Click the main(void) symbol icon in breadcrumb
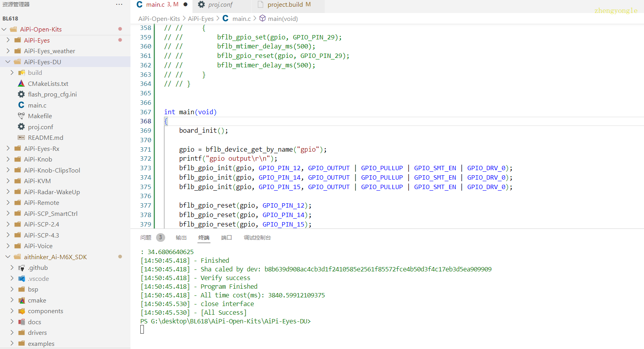The image size is (644, 349). pos(262,19)
